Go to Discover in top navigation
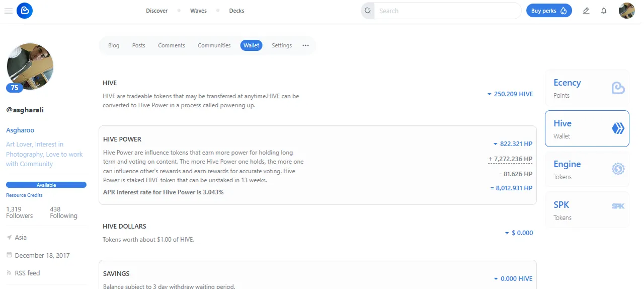The height and width of the screenshot is (289, 644). click(157, 11)
